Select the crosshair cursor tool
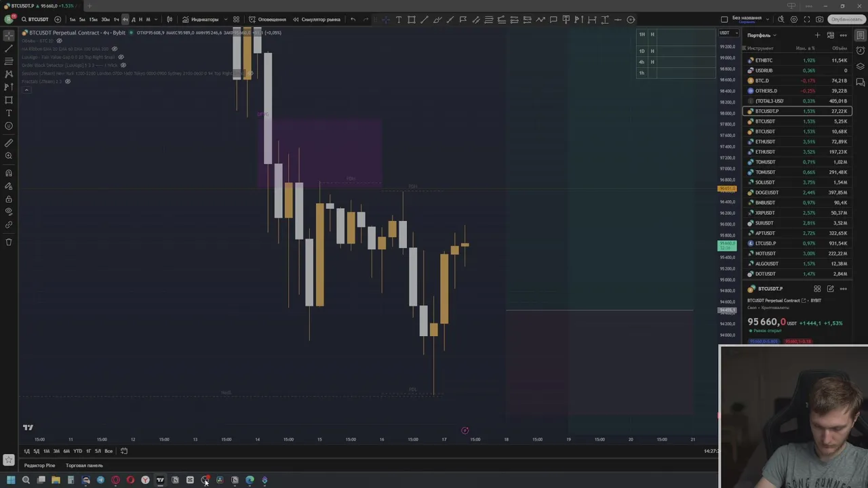The width and height of the screenshot is (868, 488). click(x=9, y=36)
